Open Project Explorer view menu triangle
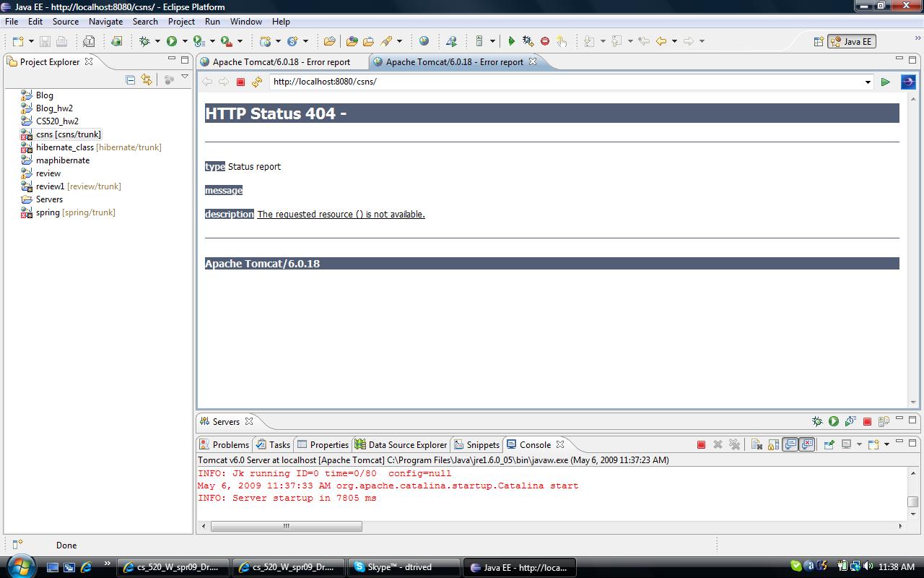Image resolution: width=924 pixels, height=578 pixels. [x=185, y=77]
